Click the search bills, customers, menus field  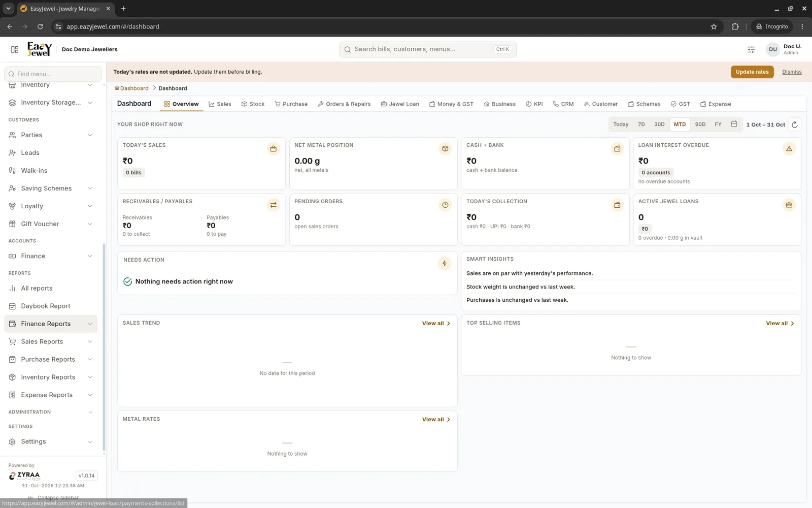click(x=428, y=49)
